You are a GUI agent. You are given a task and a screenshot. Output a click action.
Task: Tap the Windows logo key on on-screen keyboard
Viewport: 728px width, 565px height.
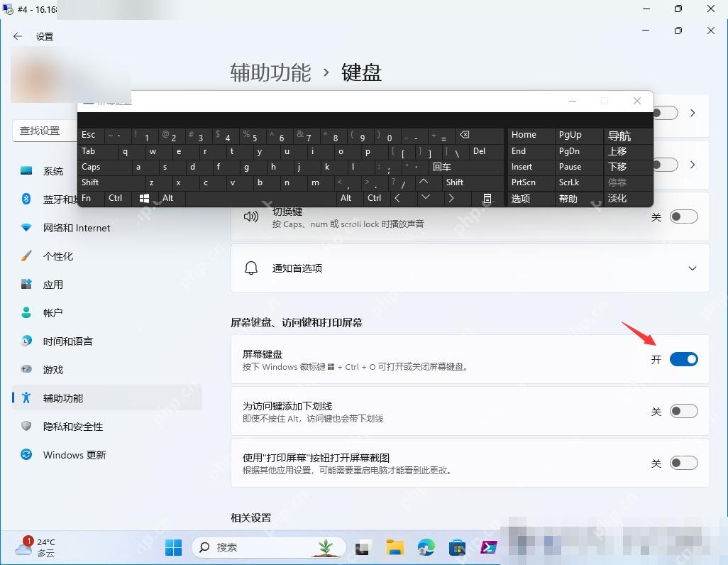(144, 199)
